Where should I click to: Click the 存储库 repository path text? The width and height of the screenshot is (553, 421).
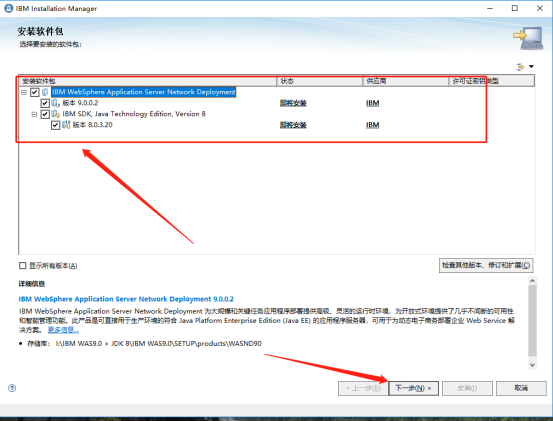159,343
